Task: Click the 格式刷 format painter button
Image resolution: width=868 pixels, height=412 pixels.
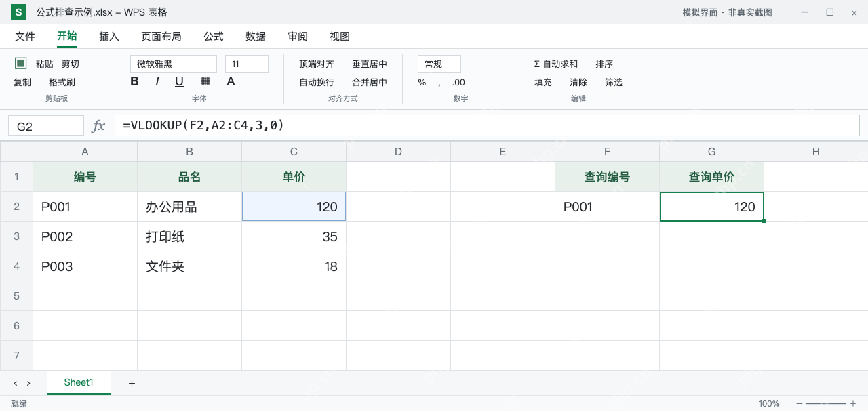Action: tap(62, 82)
